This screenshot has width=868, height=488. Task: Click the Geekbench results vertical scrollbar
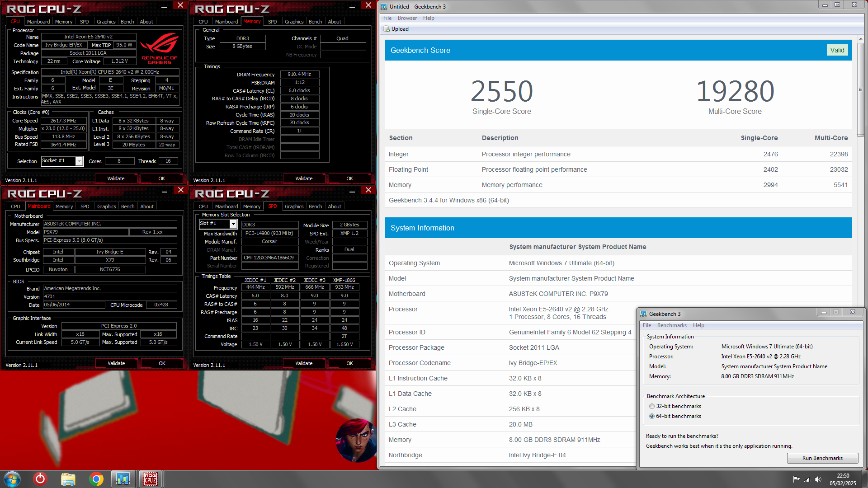pyautogui.click(x=860, y=89)
